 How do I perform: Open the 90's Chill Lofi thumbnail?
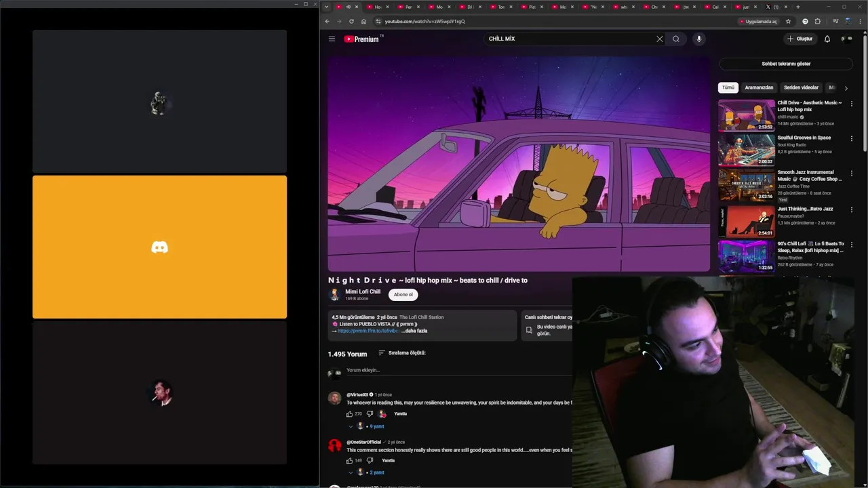pyautogui.click(x=747, y=256)
